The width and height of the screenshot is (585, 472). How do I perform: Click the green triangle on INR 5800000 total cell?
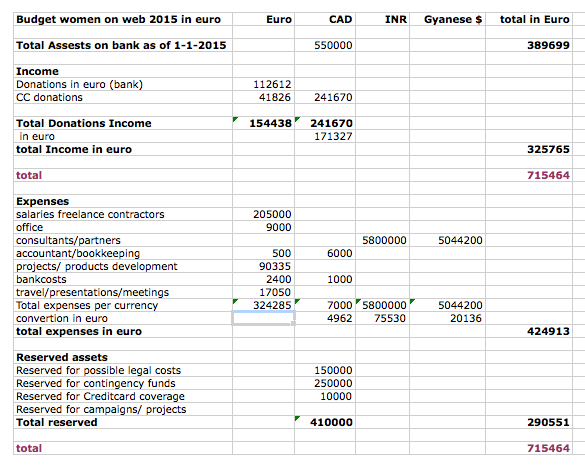(359, 301)
